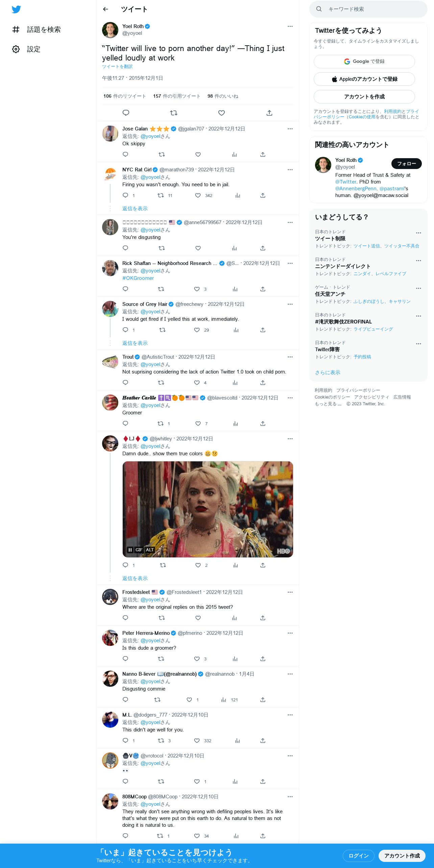
Task: Open more options on NYC Rat Girl's tweet
Action: tap(290, 170)
